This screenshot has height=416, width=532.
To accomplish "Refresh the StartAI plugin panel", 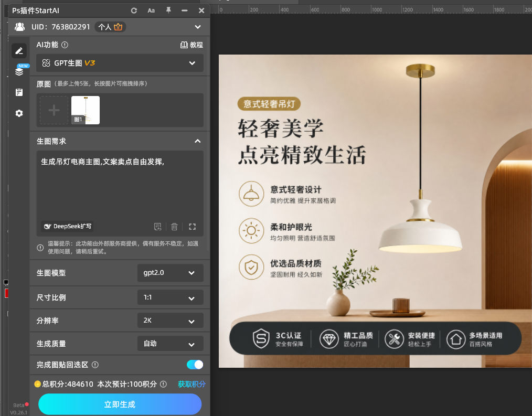I will [134, 10].
